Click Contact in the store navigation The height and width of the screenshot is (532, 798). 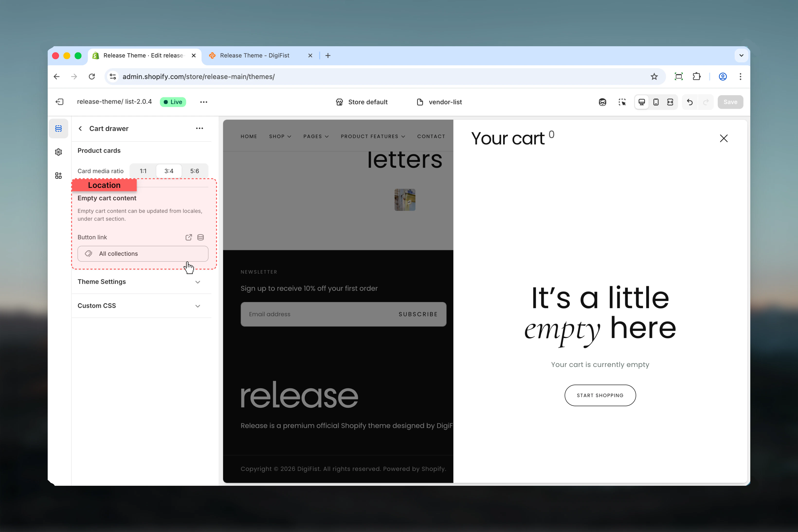pyautogui.click(x=431, y=136)
